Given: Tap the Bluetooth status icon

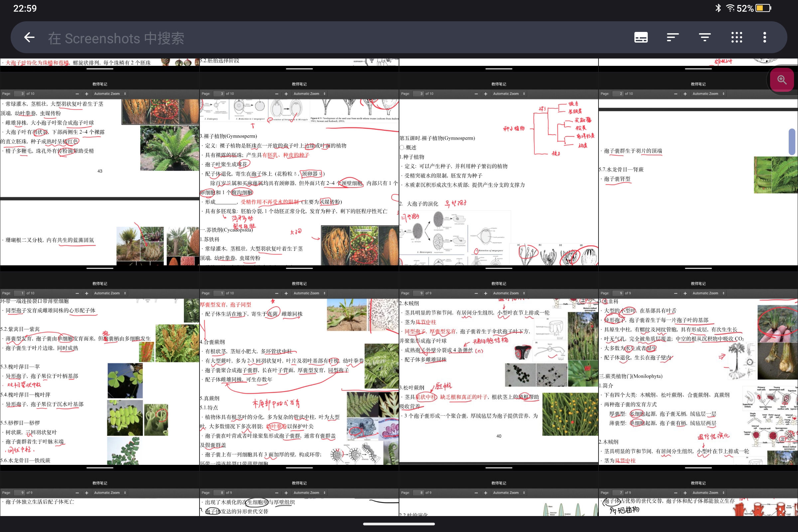Looking at the screenshot, I should (718, 8).
